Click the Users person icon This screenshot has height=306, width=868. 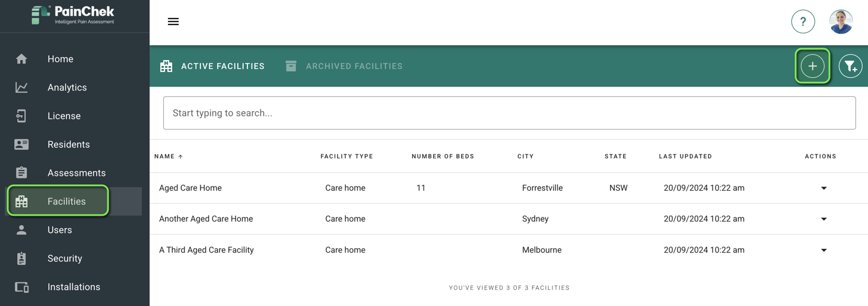pos(21,230)
